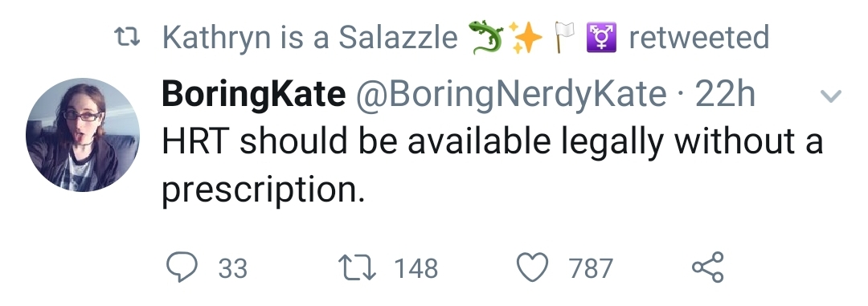This screenshot has width=868, height=306.
Task: Click the purple transgender symbol emoji
Action: (601, 37)
